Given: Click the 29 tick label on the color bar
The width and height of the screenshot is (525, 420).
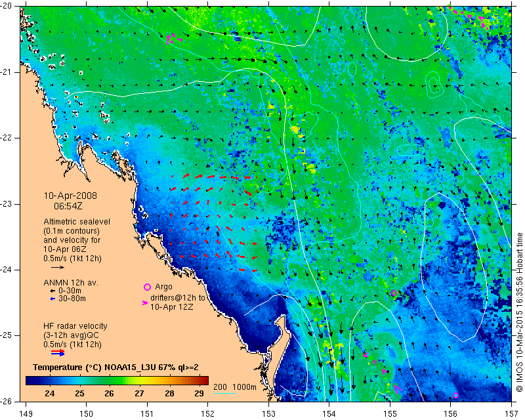Looking at the screenshot, I should click(199, 393).
